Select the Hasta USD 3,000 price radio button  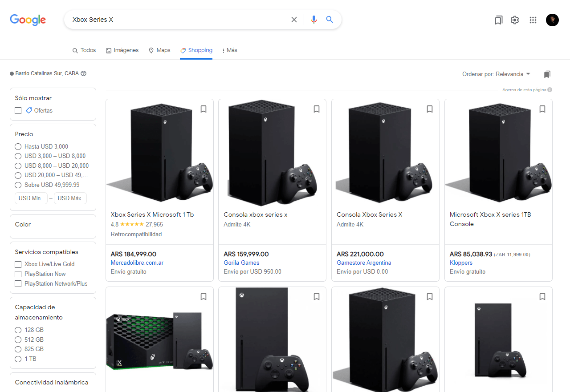(x=18, y=146)
